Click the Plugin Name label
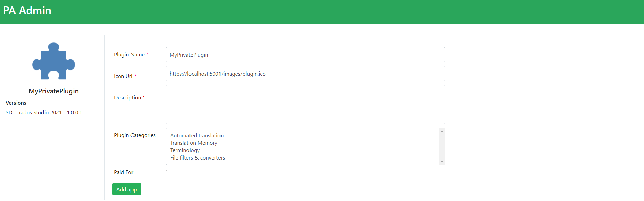The image size is (644, 201). [129, 55]
